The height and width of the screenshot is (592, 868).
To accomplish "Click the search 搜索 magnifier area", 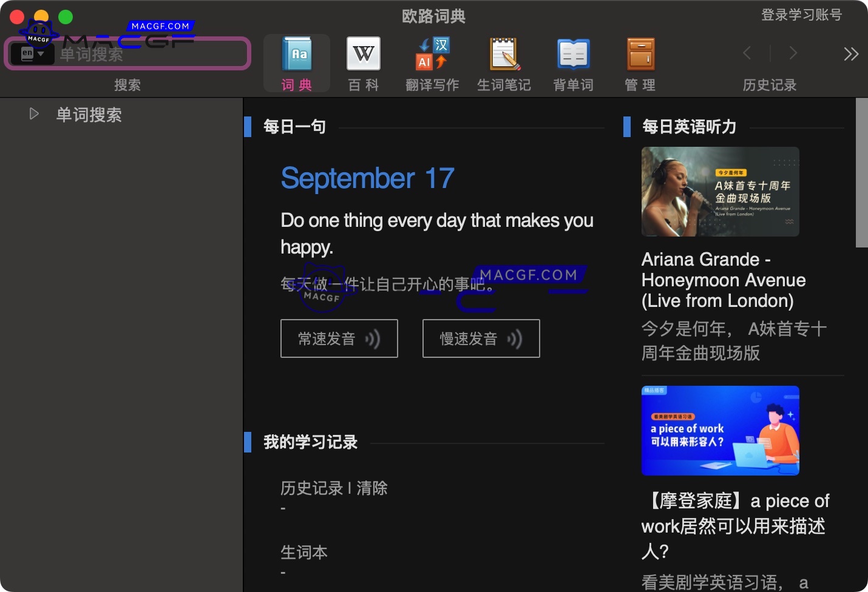I will point(127,85).
